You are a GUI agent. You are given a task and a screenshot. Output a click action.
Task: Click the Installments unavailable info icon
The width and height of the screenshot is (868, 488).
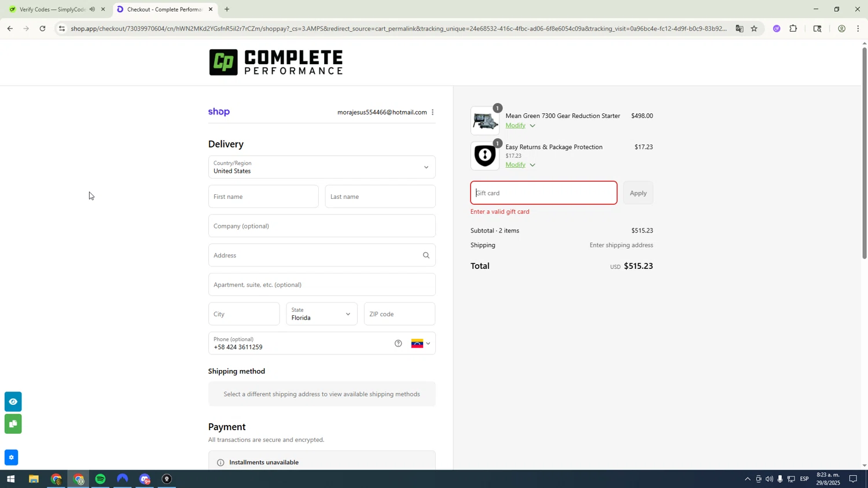click(x=220, y=463)
